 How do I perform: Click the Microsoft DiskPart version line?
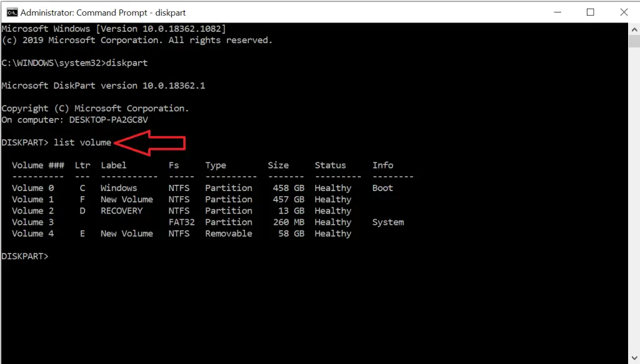pyautogui.click(x=103, y=85)
